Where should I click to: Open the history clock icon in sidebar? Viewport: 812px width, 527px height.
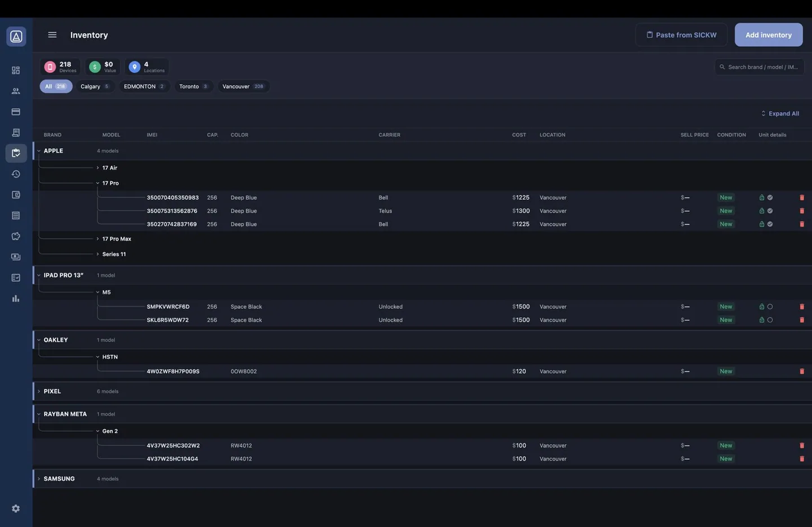tap(16, 174)
